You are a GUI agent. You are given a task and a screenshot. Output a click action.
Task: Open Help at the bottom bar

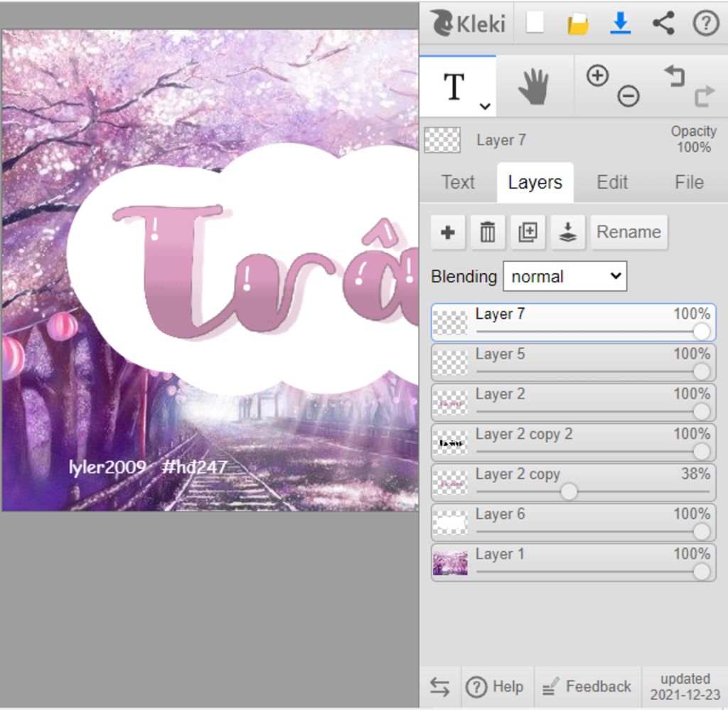(495, 687)
